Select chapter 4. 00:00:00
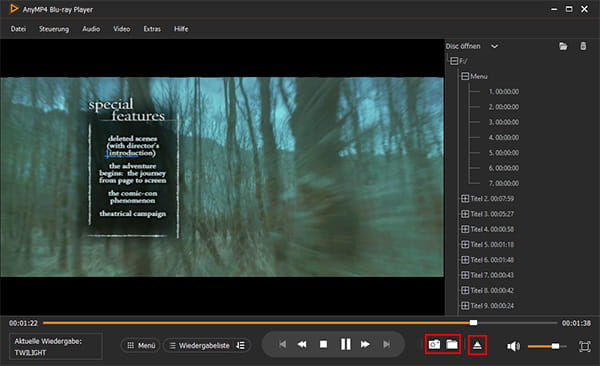This screenshot has width=600, height=366. click(504, 137)
